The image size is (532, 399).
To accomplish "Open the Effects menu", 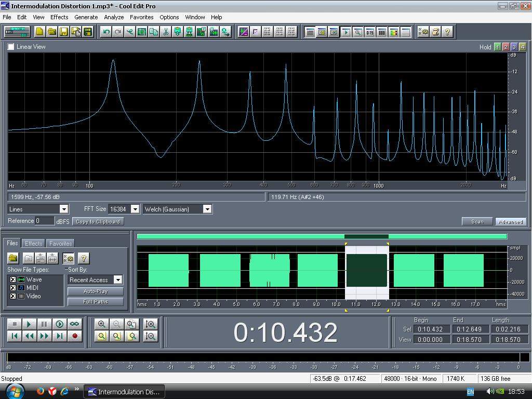I will pos(59,17).
